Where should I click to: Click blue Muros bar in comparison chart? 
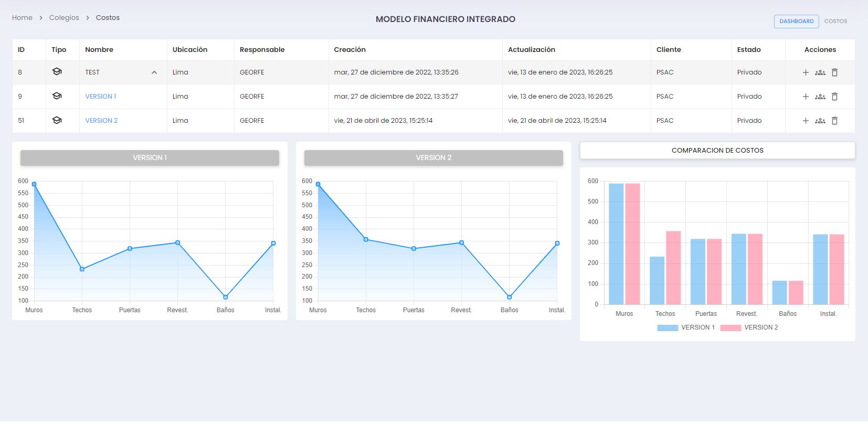click(616, 244)
